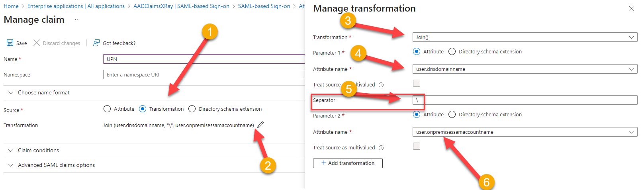This screenshot has width=644, height=190.
Task: Expand the Claim conditions section
Action: [x=38, y=150]
